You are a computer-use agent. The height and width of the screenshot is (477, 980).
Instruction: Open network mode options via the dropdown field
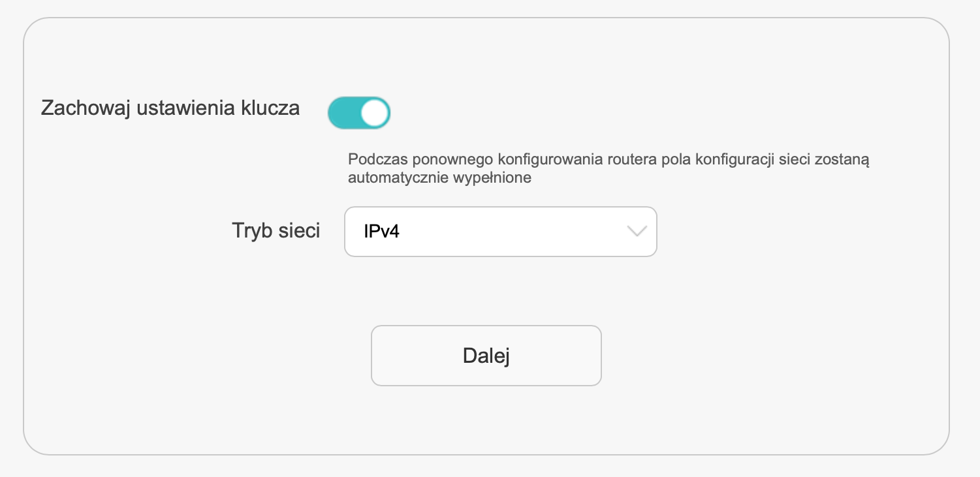500,232
